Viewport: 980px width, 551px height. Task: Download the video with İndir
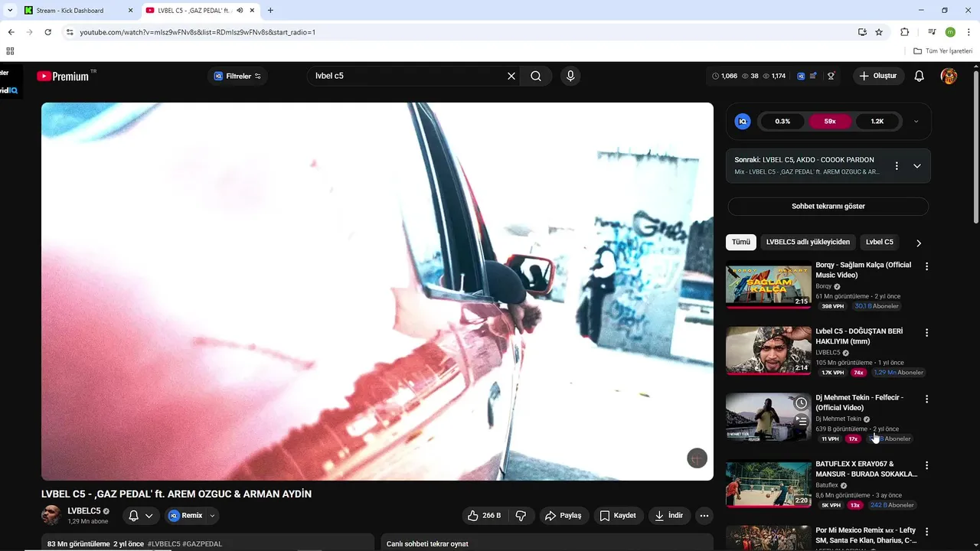[x=669, y=516]
